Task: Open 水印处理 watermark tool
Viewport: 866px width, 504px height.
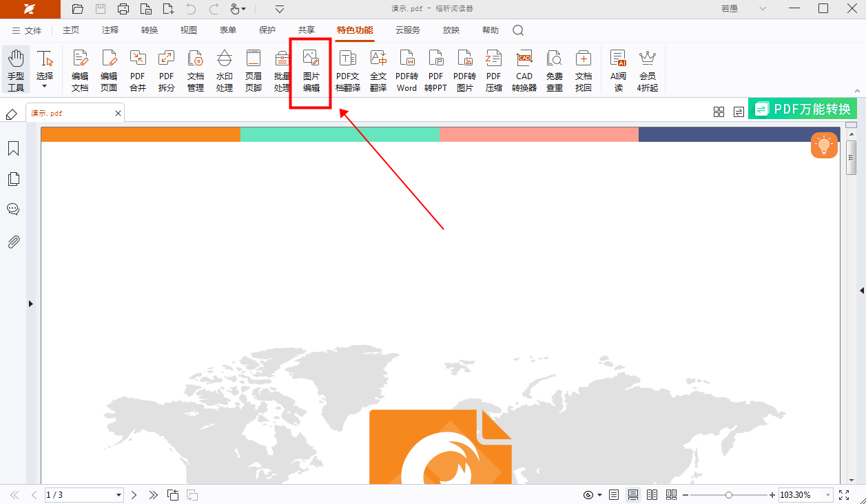Action: coord(225,71)
